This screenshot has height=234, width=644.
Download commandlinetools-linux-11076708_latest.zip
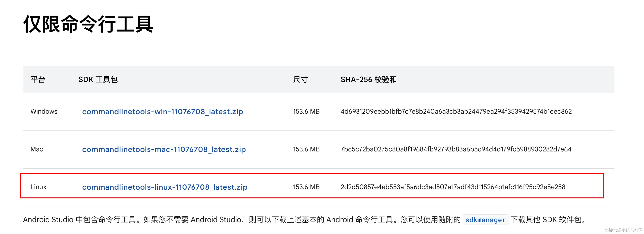point(165,187)
